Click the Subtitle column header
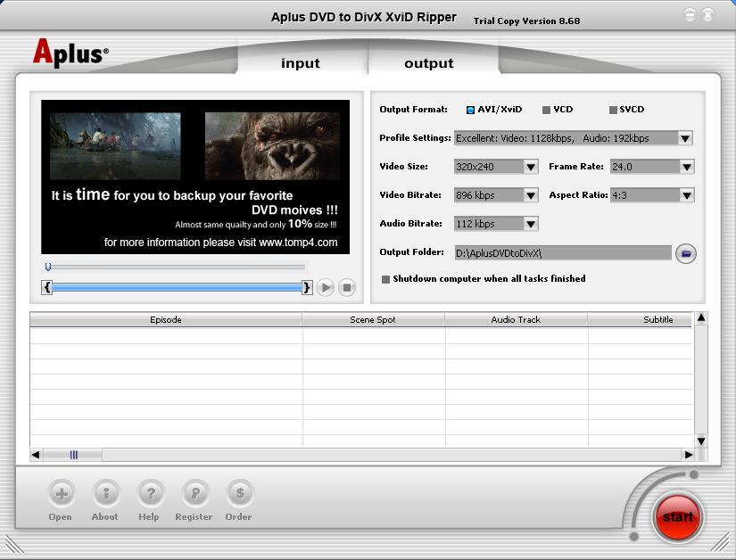This screenshot has height=560, width=736. [x=640, y=319]
